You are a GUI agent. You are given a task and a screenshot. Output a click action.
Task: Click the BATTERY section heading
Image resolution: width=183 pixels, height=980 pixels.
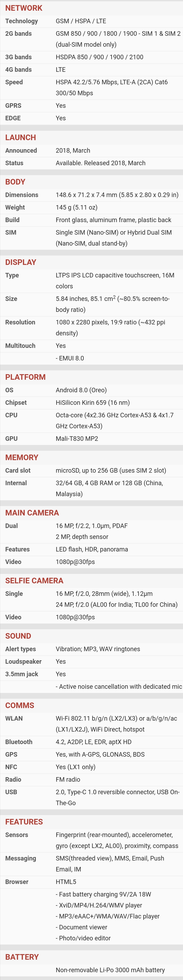[x=22, y=957]
